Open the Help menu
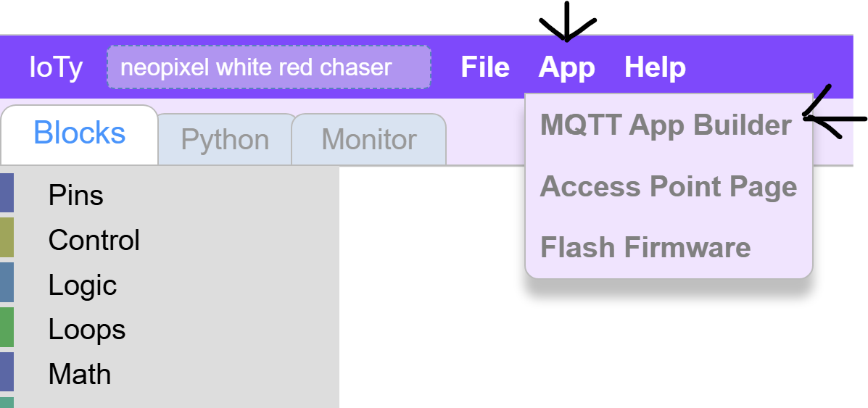The image size is (868, 408). (x=655, y=67)
